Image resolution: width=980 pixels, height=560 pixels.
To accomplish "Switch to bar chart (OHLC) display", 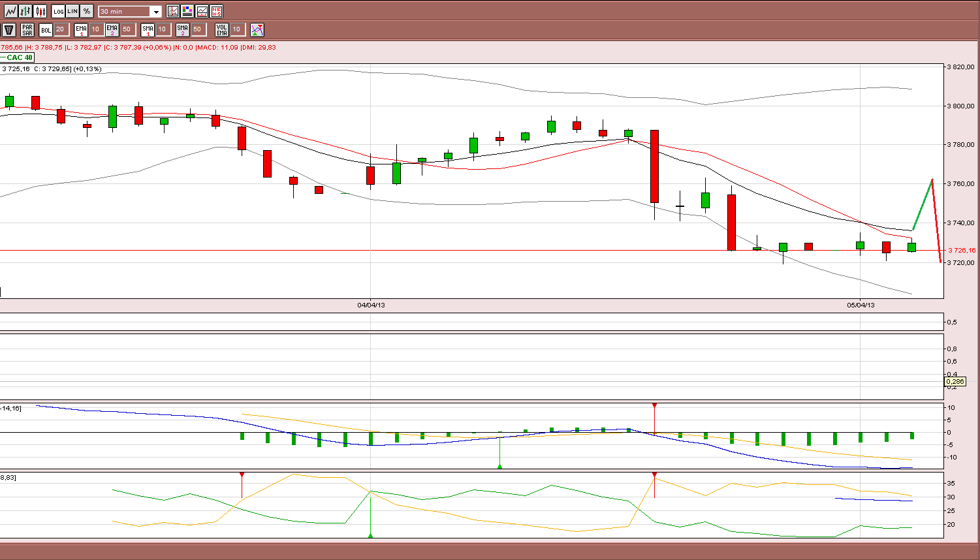I will (25, 11).
